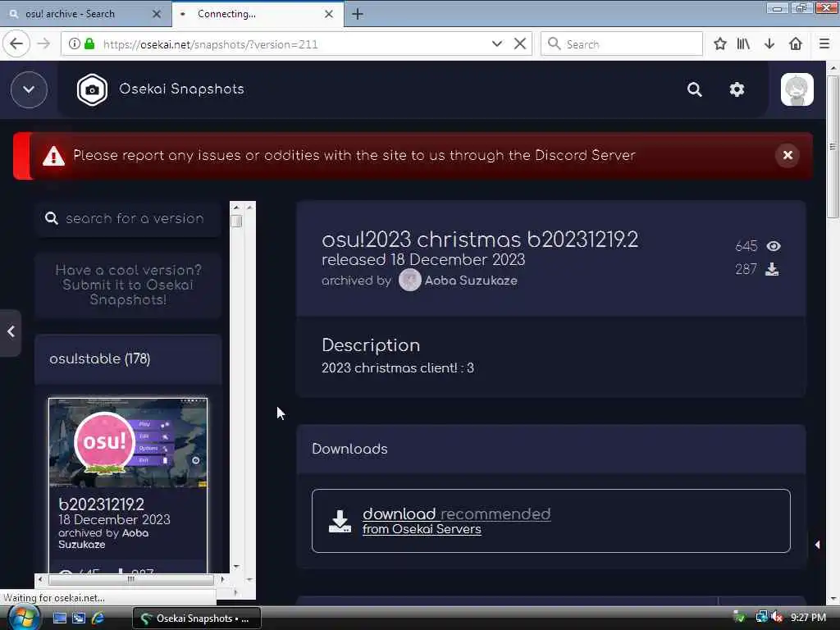The height and width of the screenshot is (630, 840).
Task: Collapse the osu!stable (178) section
Action: click(x=128, y=359)
